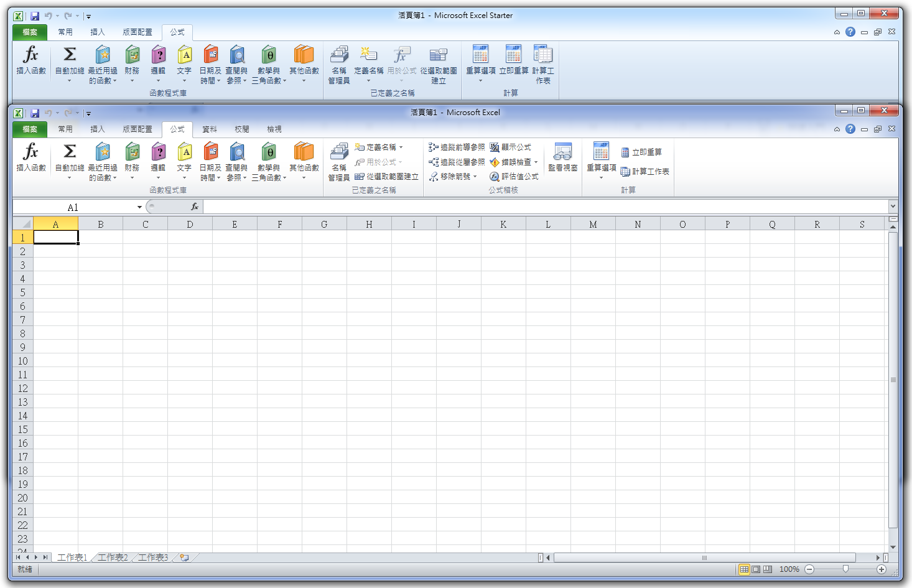Switch to 工作表2 sheet tab
Image resolution: width=912 pixels, height=588 pixels.
pos(113,558)
